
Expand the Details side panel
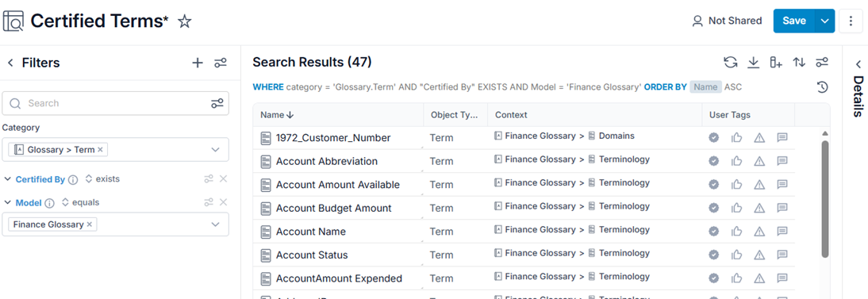[858, 64]
